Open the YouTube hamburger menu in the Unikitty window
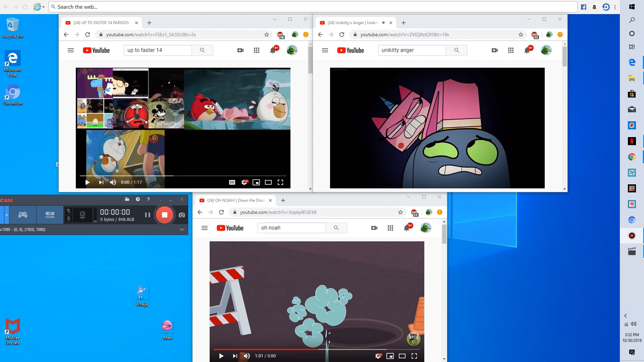Screen dimensions: 644x362 coord(325,50)
